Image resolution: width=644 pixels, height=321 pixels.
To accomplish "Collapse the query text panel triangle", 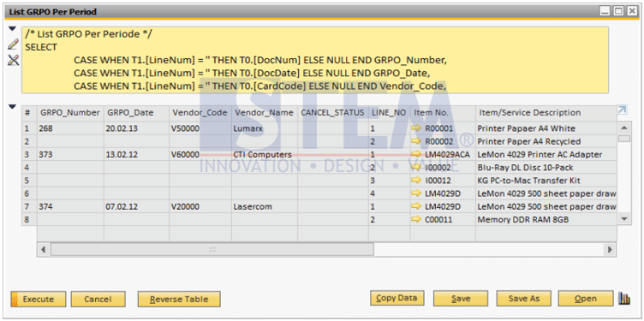I will pyautogui.click(x=12, y=29).
